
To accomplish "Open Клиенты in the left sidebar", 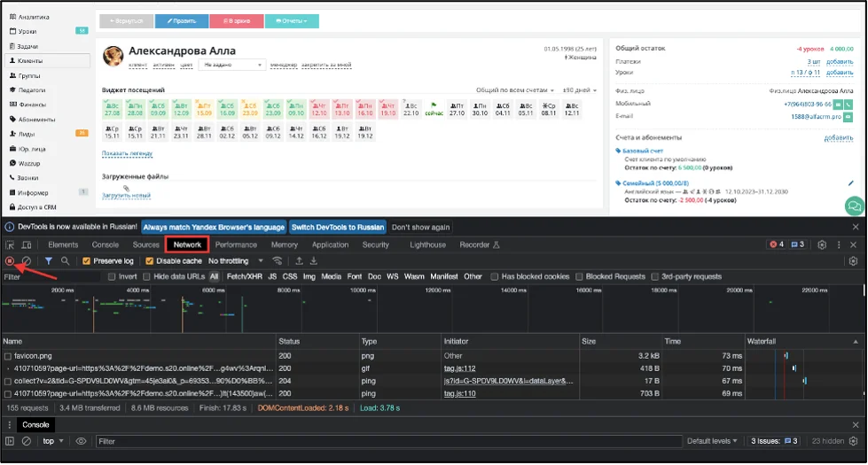I will coord(48,61).
